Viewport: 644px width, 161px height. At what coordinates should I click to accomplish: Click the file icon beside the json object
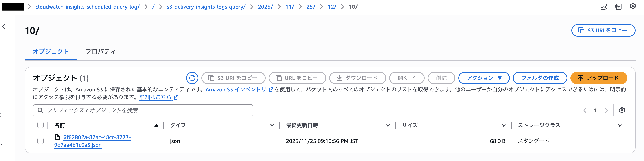point(57,137)
